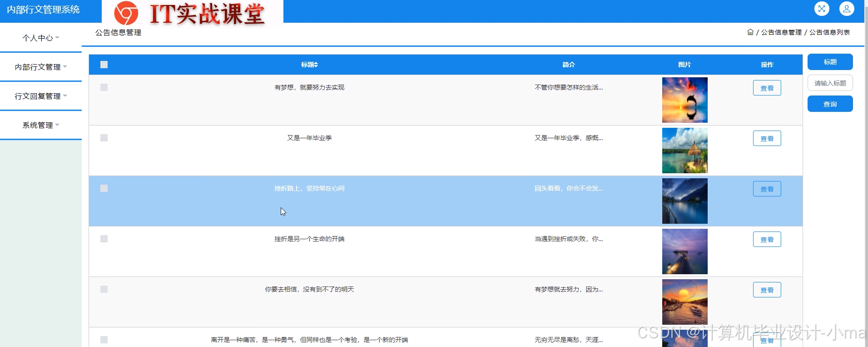This screenshot has width=868, height=347.
Task: Open the sunset harbor boat thumbnail
Action: pos(684,302)
